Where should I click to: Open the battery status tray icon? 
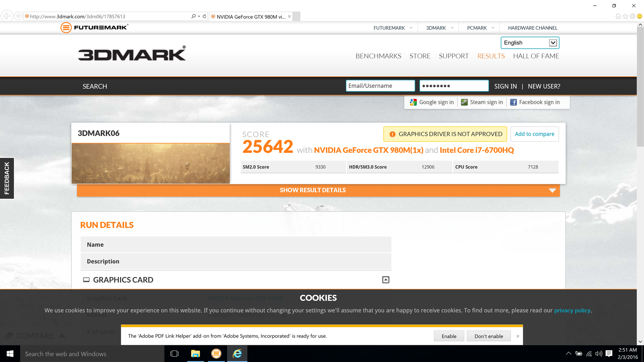(x=579, y=354)
